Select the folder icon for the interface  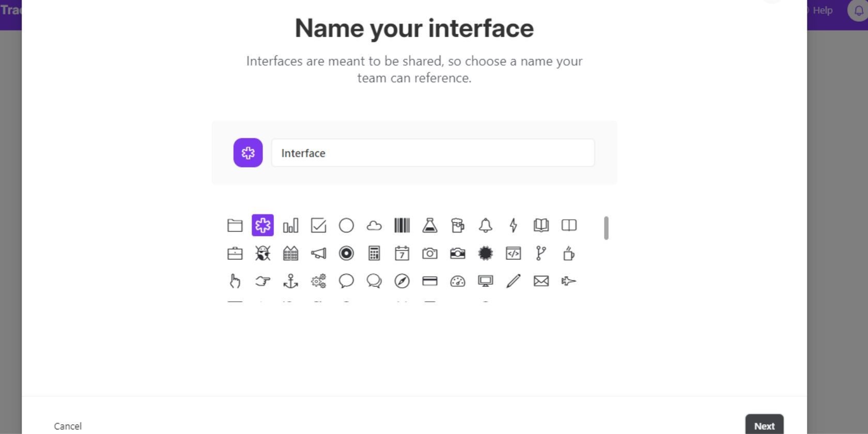coord(235,225)
